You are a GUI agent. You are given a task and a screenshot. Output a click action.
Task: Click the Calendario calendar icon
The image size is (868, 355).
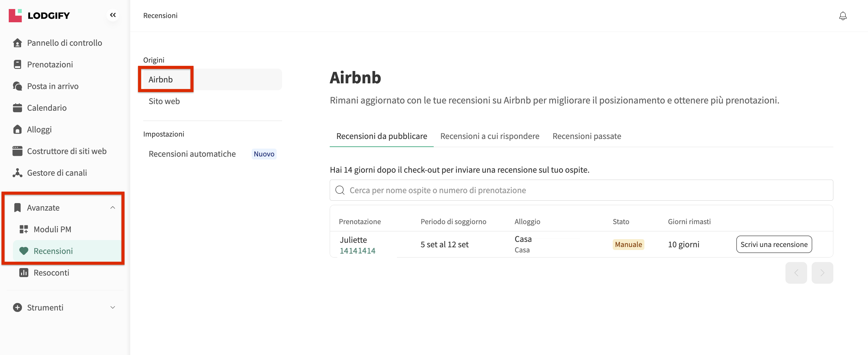click(17, 108)
